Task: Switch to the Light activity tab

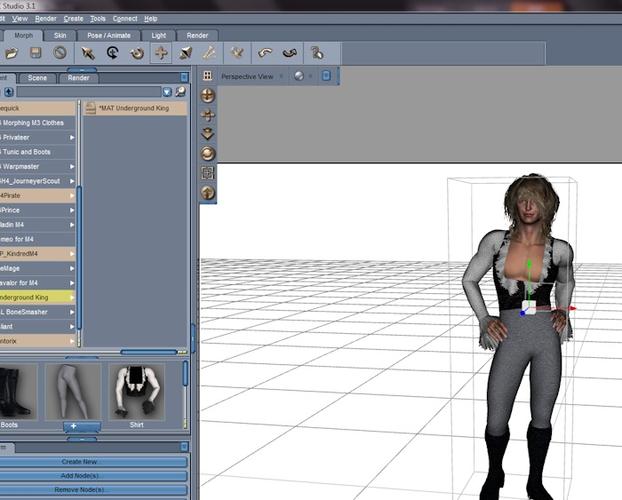Action: pyautogui.click(x=159, y=35)
